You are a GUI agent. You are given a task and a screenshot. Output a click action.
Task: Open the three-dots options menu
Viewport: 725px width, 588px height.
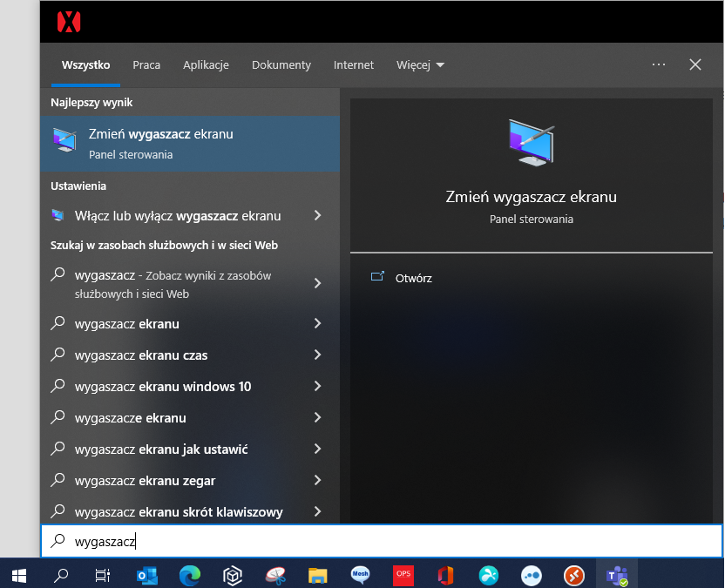(659, 64)
